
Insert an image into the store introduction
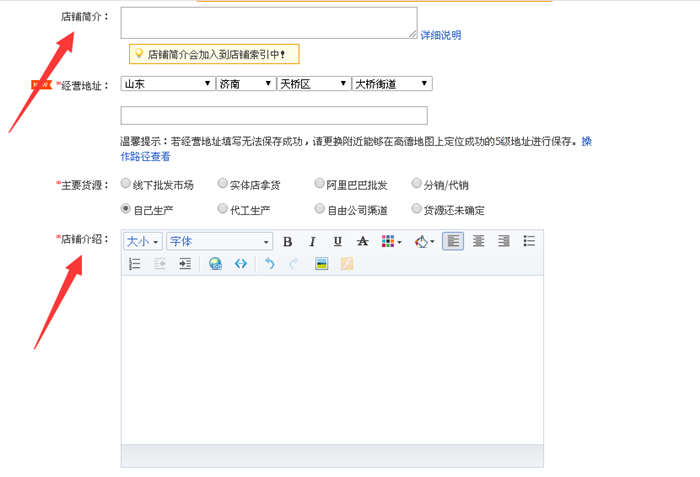point(322,264)
